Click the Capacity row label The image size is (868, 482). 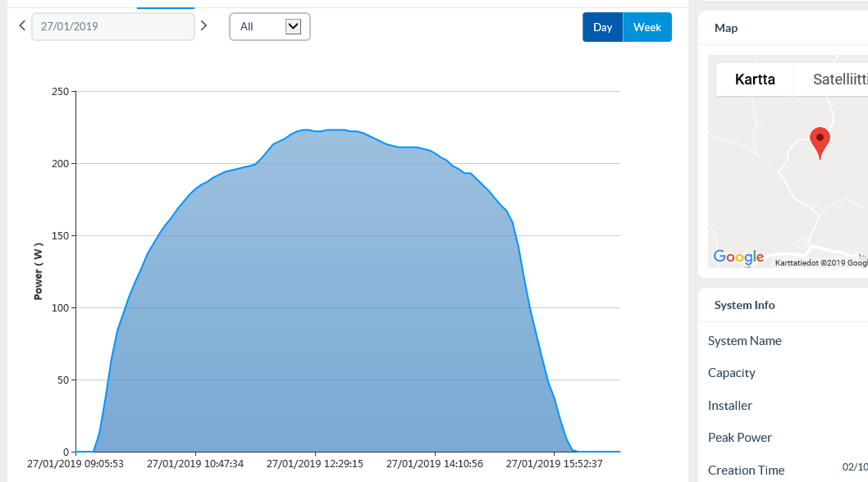pyautogui.click(x=731, y=373)
